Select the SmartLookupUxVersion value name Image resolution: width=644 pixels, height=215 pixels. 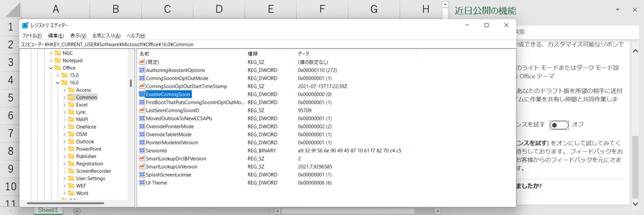tap(172, 167)
